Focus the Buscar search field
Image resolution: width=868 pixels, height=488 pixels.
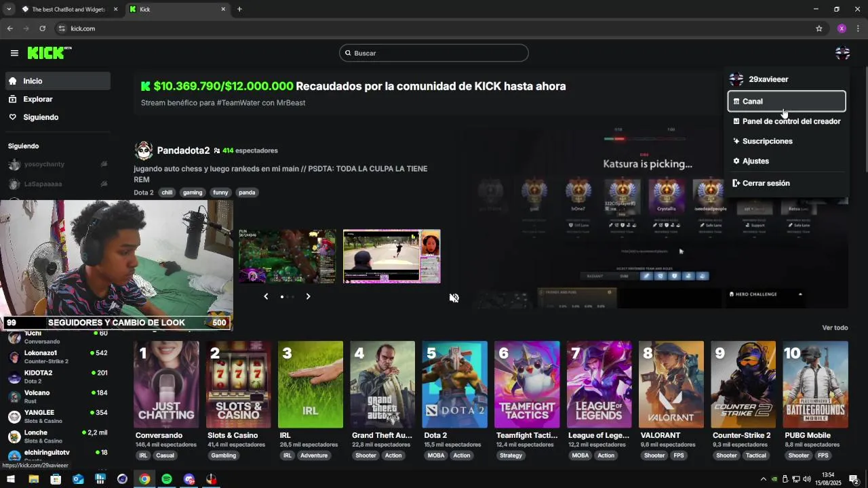(434, 53)
